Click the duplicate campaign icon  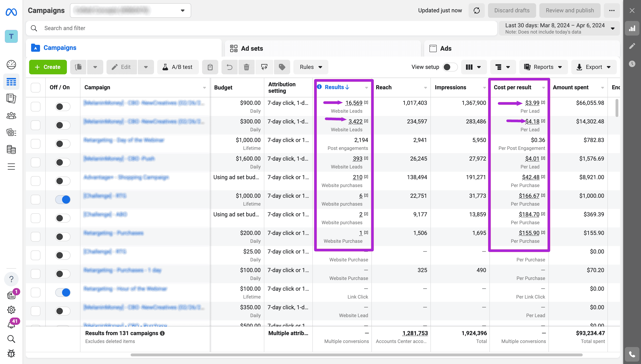coord(78,67)
